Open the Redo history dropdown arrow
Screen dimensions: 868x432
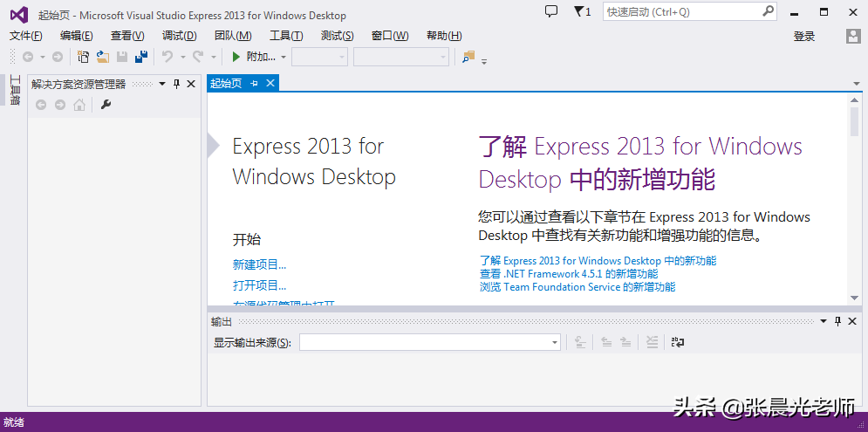tap(213, 57)
